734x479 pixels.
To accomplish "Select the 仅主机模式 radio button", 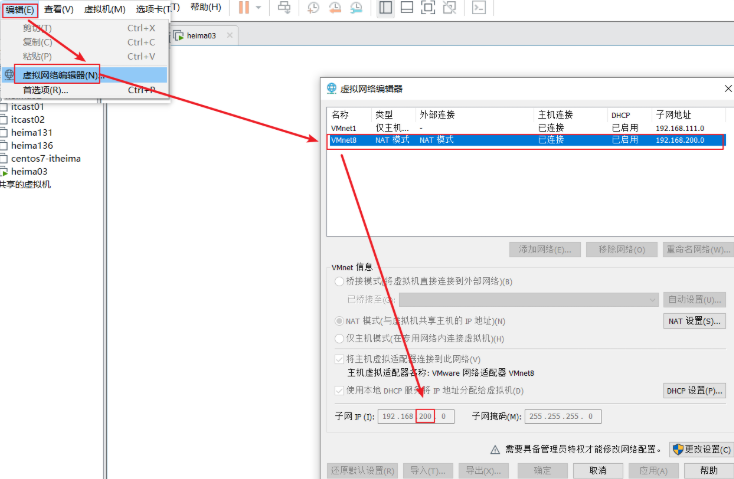I will click(339, 338).
